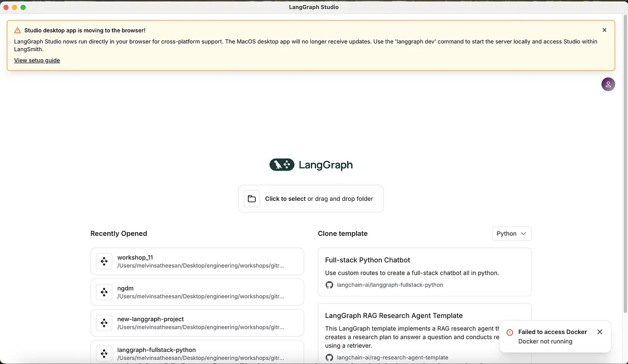The image size is (628, 364).
Task: Open the Python template language dropdown
Action: tap(511, 234)
